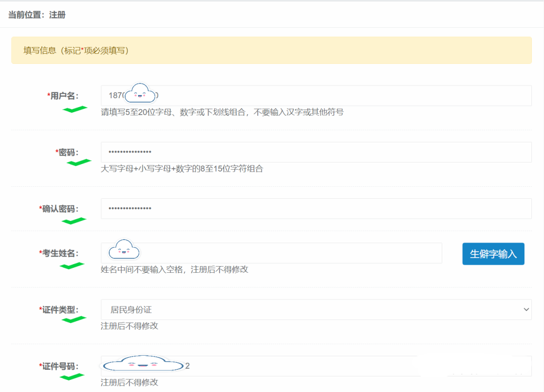Click the 生僻字输入 button
The width and height of the screenshot is (544, 392).
coord(493,254)
